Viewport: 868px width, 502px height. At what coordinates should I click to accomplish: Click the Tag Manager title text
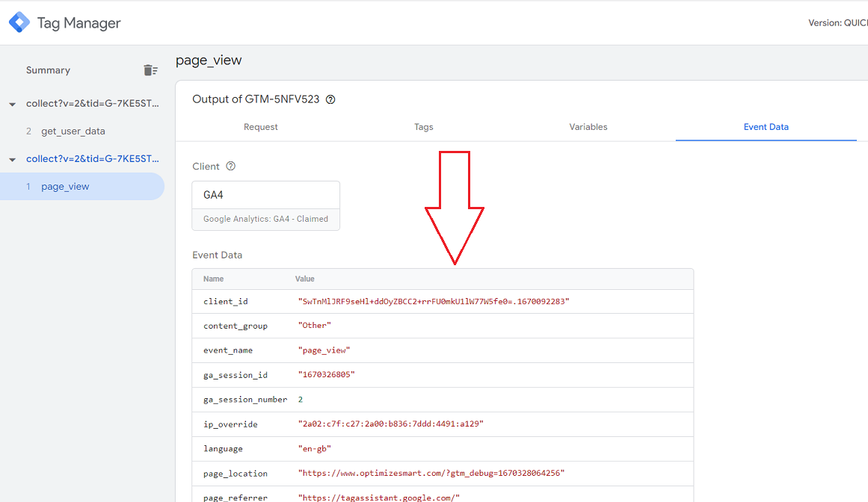click(x=79, y=23)
